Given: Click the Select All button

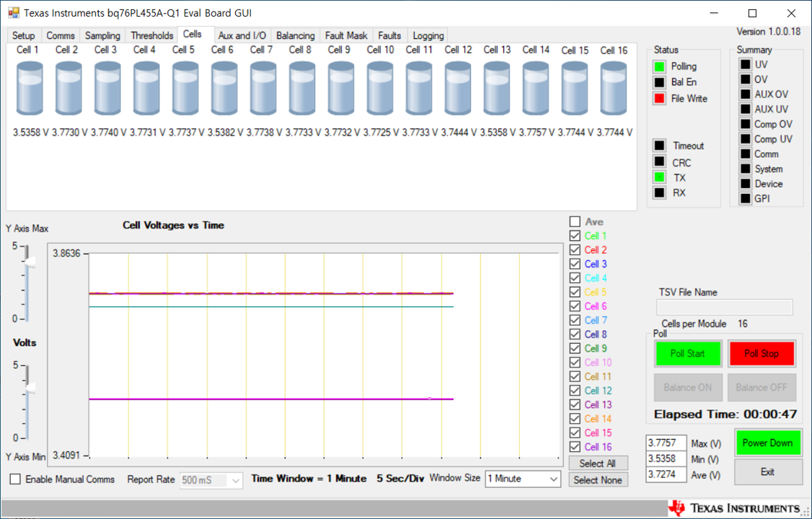Looking at the screenshot, I should (598, 463).
